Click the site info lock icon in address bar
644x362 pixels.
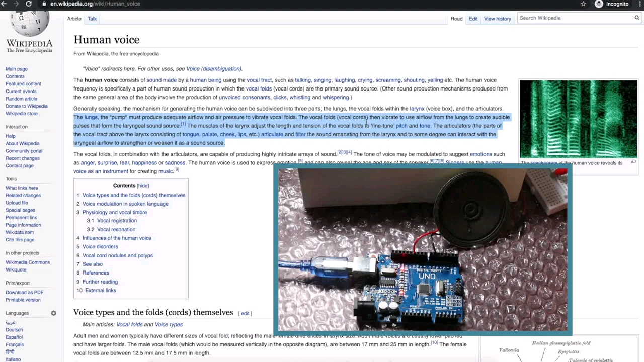pyautogui.click(x=44, y=4)
